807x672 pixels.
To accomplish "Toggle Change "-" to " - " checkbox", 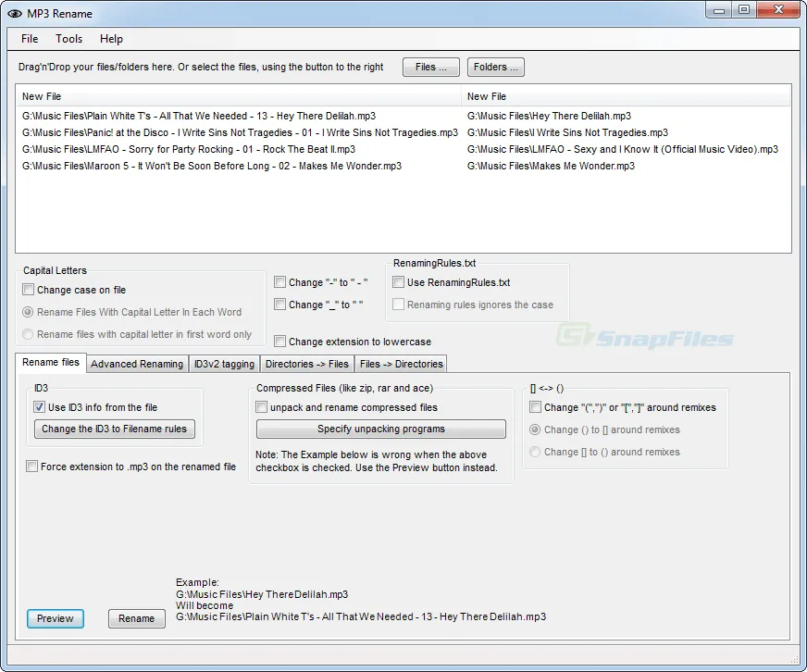I will pos(280,282).
